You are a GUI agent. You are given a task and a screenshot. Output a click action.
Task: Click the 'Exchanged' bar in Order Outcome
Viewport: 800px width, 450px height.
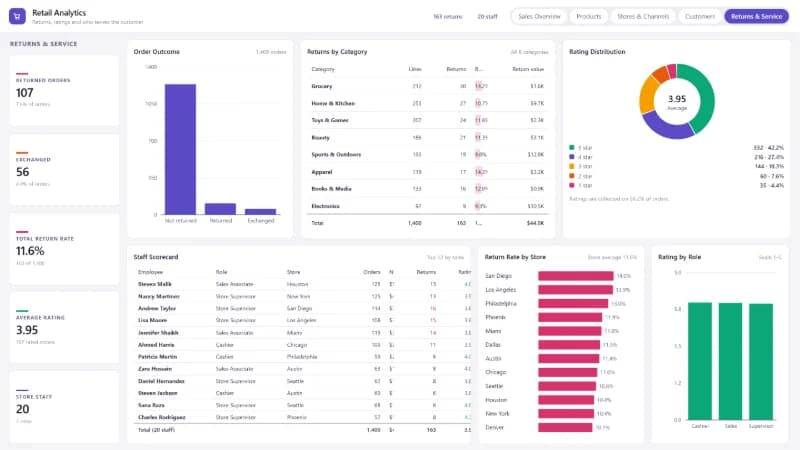(260, 212)
